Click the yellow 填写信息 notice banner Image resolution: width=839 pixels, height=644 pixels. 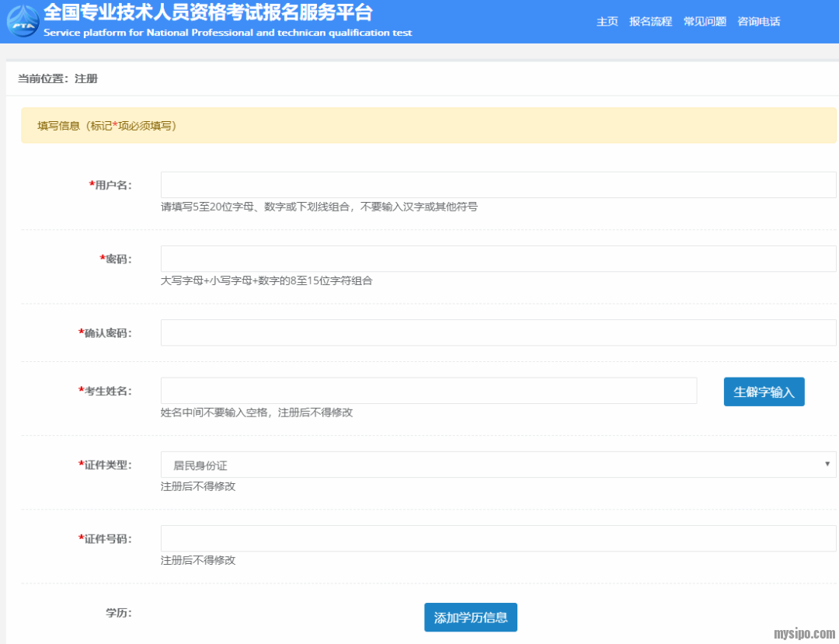428,125
